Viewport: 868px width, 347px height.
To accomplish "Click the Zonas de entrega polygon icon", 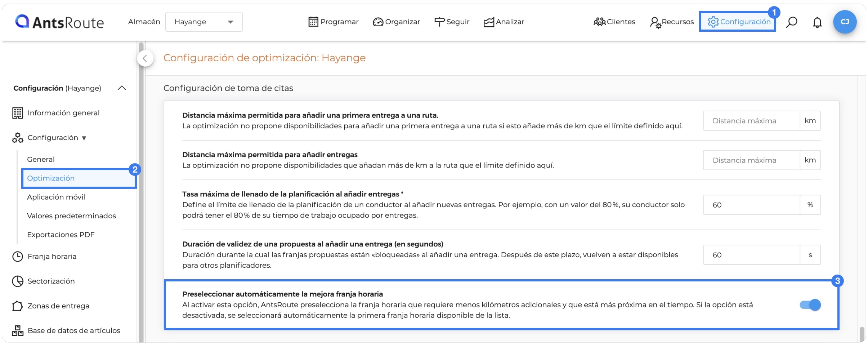I will [18, 306].
